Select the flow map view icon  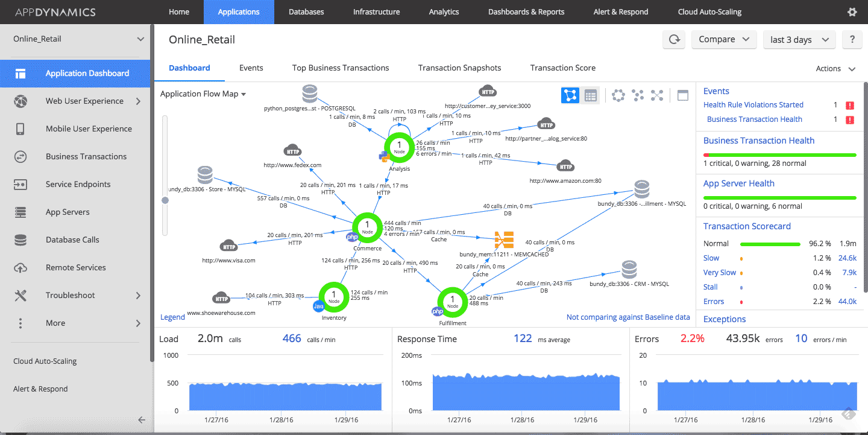pos(570,95)
